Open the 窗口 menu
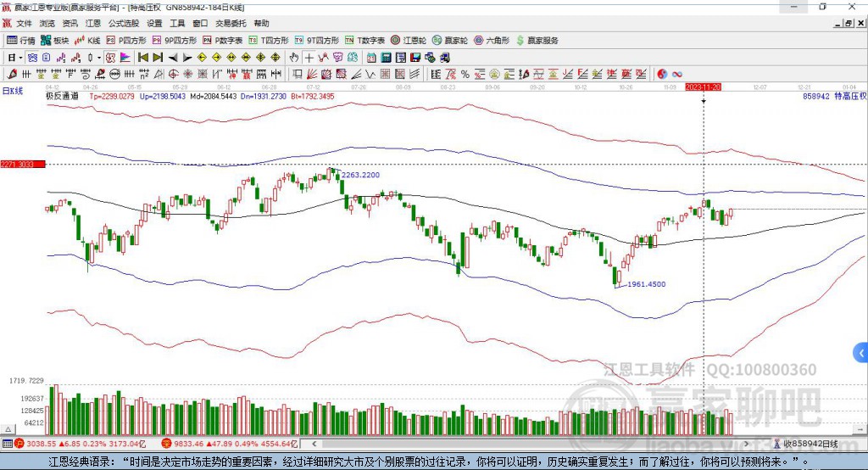868x470 pixels. click(200, 23)
